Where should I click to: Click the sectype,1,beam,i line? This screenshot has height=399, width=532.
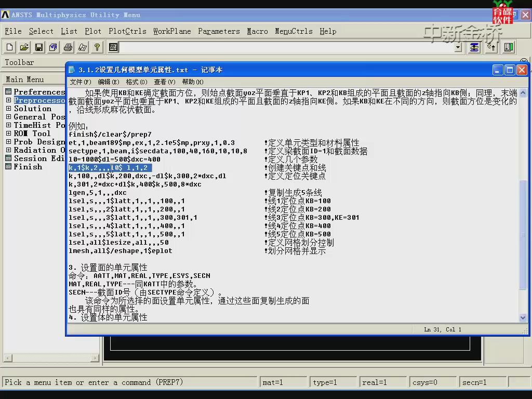tap(158, 151)
